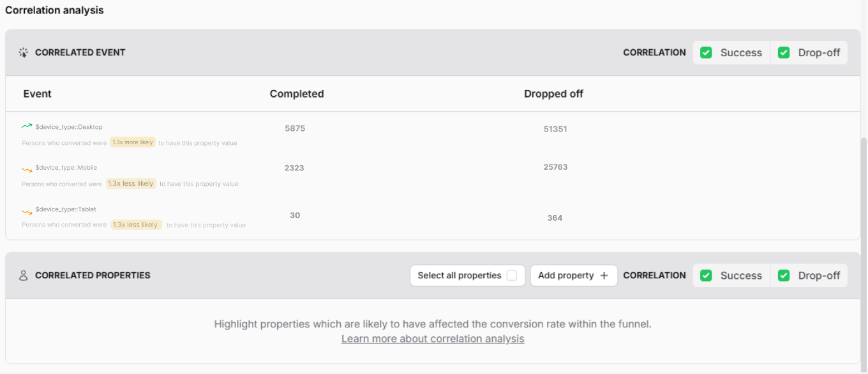Toggle Success correlation in Correlated Properties
Viewport: 868px width, 374px height.
coord(706,276)
